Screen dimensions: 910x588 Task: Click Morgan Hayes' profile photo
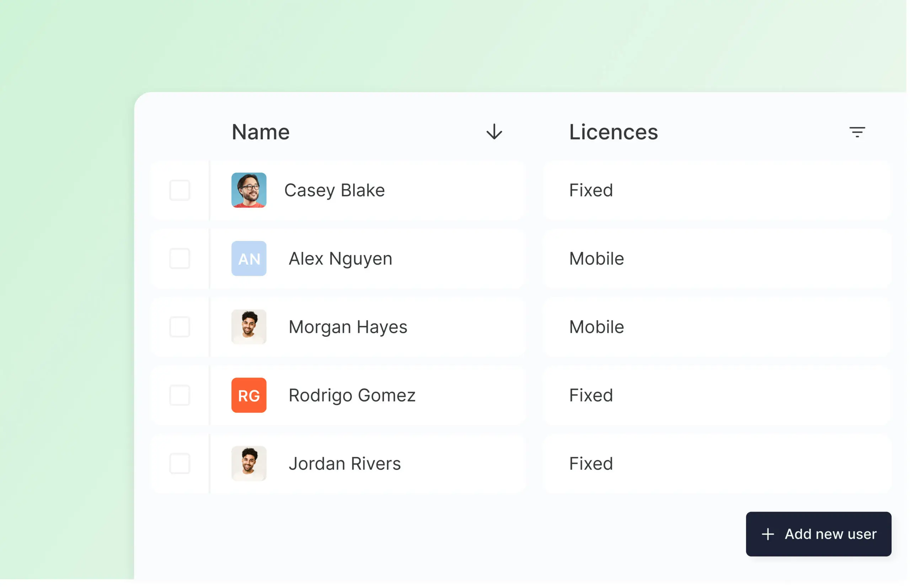pyautogui.click(x=249, y=327)
